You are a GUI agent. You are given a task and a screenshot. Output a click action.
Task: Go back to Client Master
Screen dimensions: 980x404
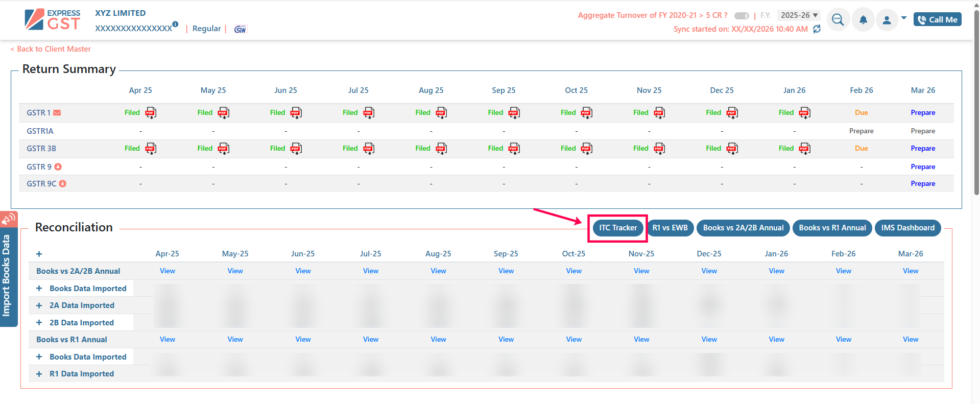pyautogui.click(x=51, y=49)
